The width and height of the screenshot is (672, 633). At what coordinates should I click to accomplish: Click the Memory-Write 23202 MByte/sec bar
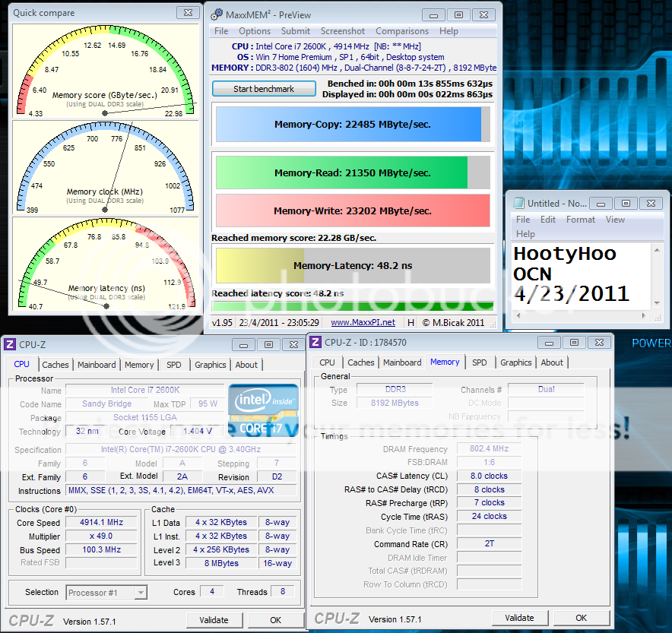click(353, 210)
